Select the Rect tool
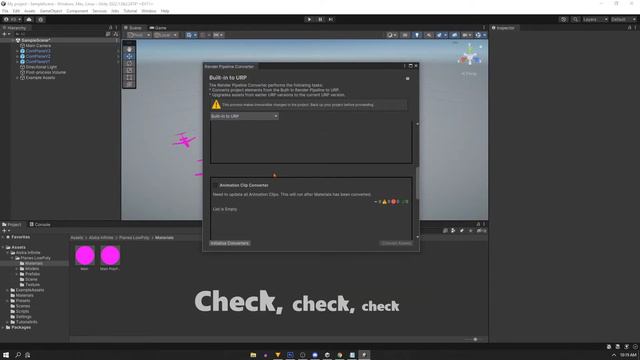The height and width of the screenshot is (360, 640). tap(129, 77)
